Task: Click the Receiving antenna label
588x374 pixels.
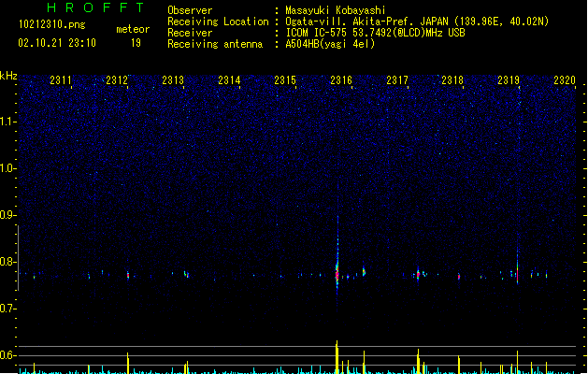Action: [215, 44]
